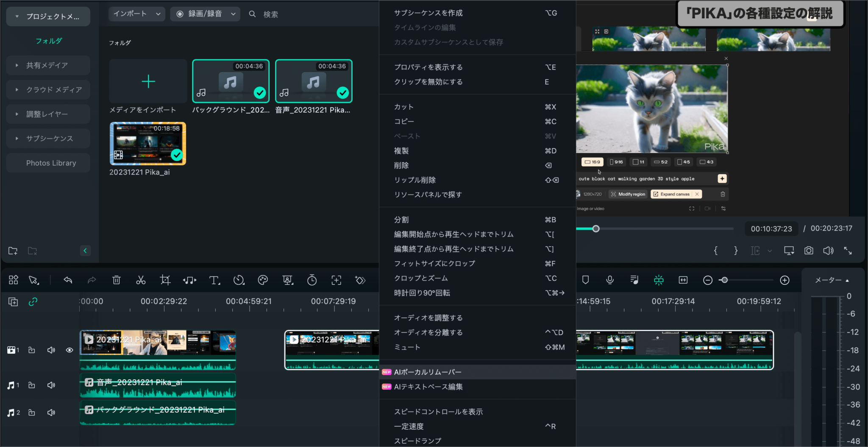Click the Undo arrow icon
This screenshot has width=868, height=447.
(x=67, y=280)
